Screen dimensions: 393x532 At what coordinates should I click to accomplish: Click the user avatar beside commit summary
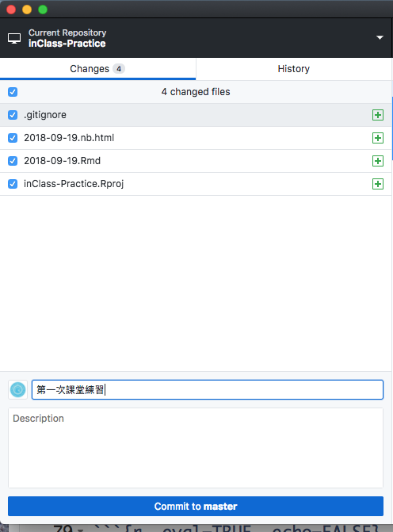tap(17, 389)
